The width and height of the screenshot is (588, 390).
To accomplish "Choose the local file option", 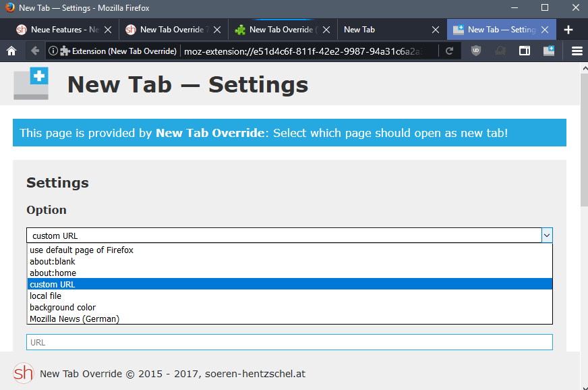I will (x=290, y=296).
